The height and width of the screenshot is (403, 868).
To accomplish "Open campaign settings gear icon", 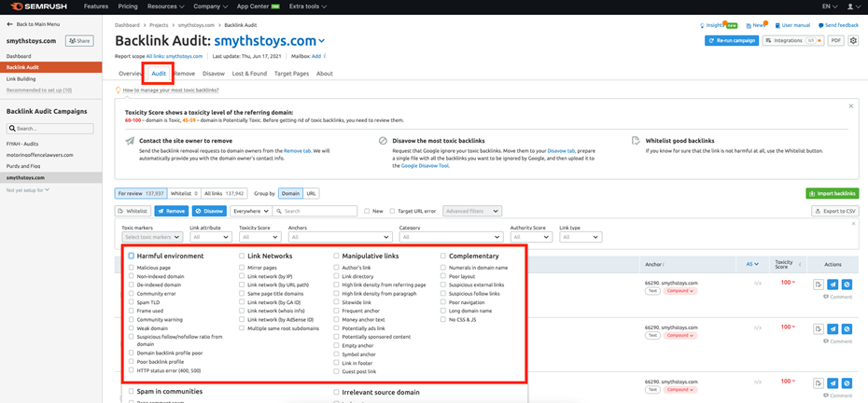I will pos(853,40).
